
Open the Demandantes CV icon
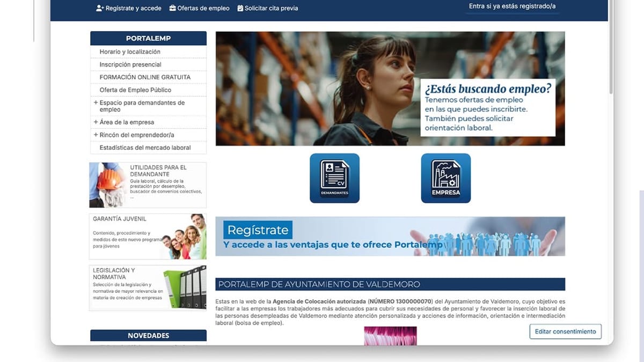[x=334, y=178]
